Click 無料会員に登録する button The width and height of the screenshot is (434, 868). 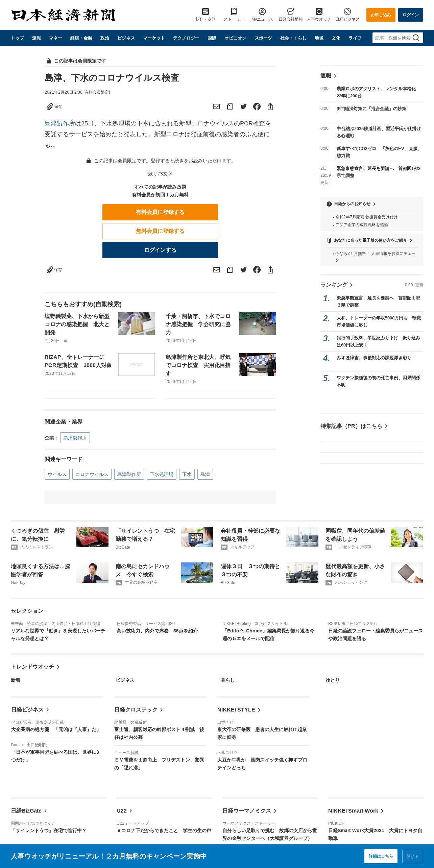click(160, 231)
